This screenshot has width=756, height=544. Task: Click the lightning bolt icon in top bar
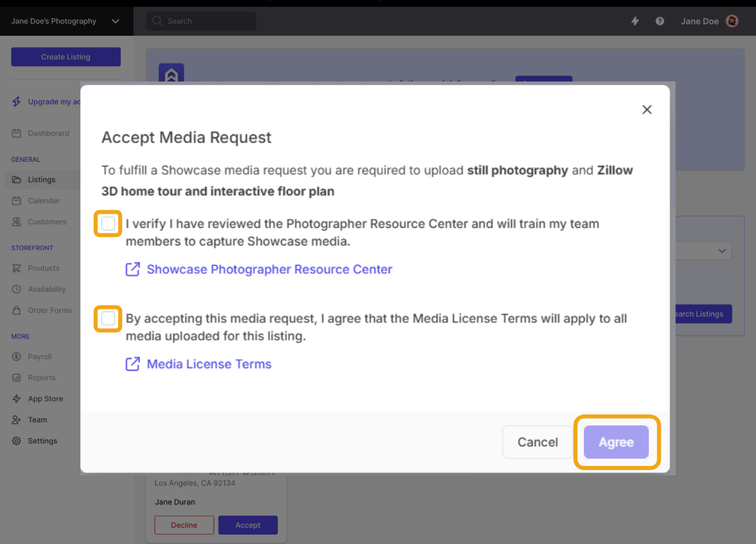[635, 21]
